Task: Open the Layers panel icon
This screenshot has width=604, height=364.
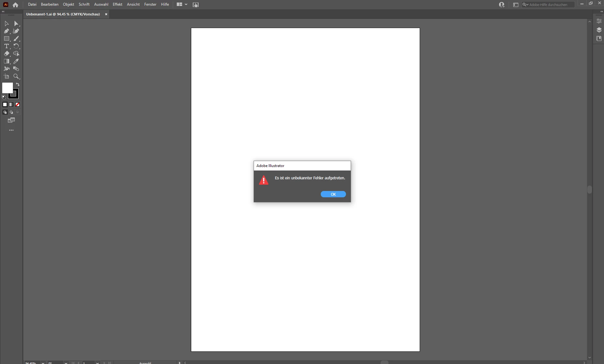Action: (x=599, y=30)
